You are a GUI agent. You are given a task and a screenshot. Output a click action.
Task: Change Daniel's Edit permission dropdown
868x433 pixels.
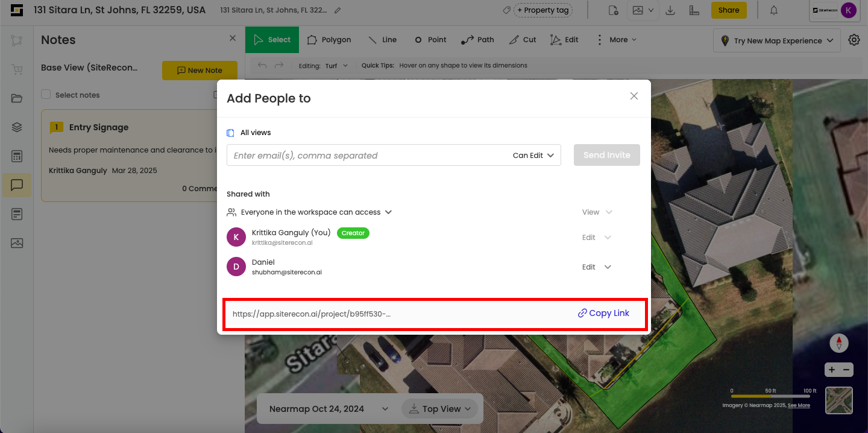click(597, 267)
